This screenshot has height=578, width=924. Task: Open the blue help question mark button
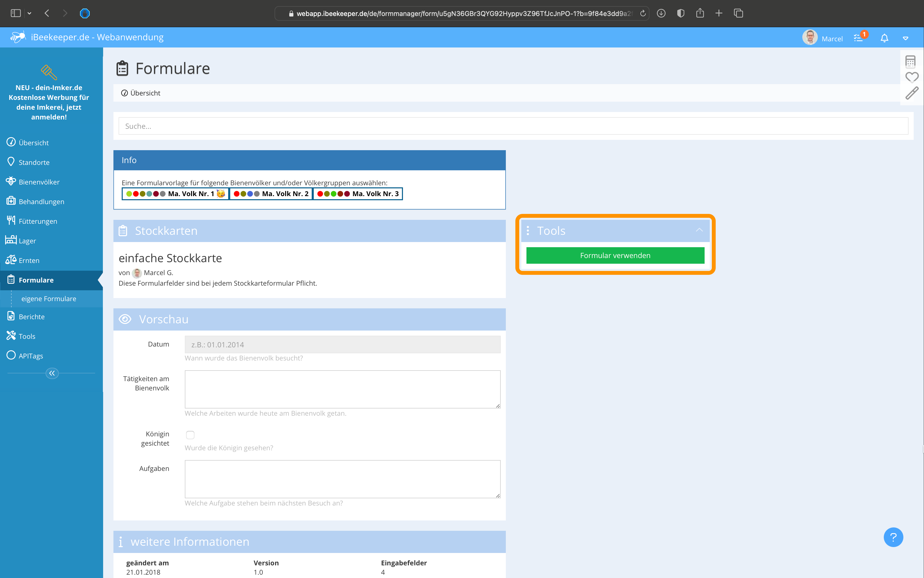[893, 537]
